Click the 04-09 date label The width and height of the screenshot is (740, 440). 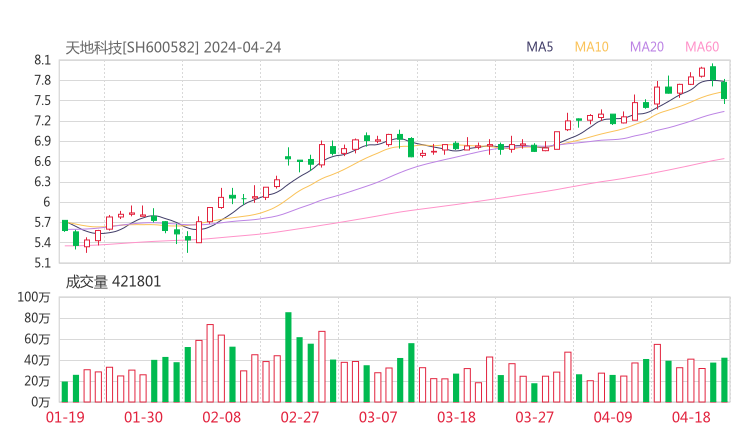click(x=613, y=417)
